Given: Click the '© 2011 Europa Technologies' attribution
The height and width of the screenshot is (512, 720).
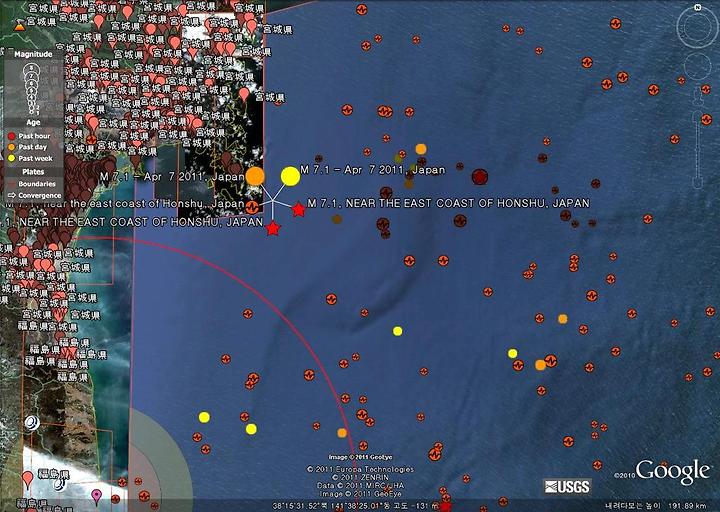Looking at the screenshot, I should 360,469.
